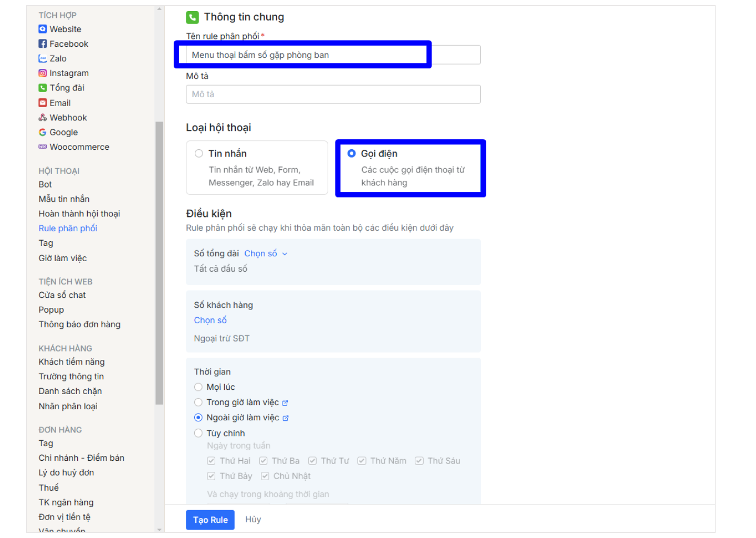Click the Tạo Rule button
The width and height of the screenshot is (756, 538).
(210, 520)
